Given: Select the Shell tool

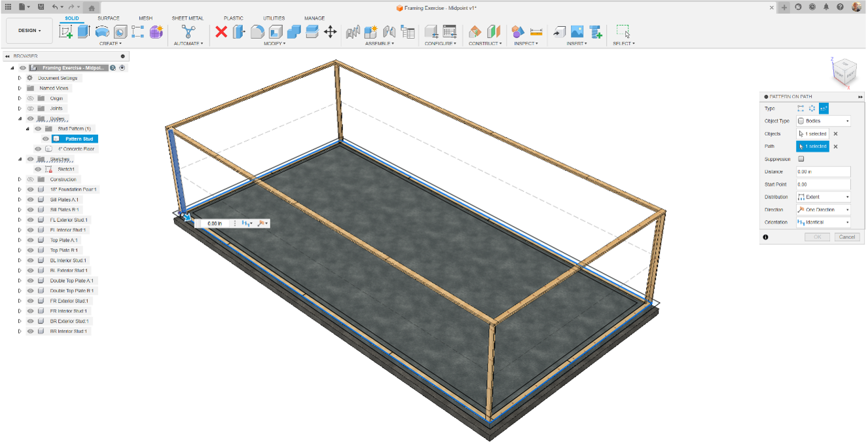Looking at the screenshot, I should (276, 31).
